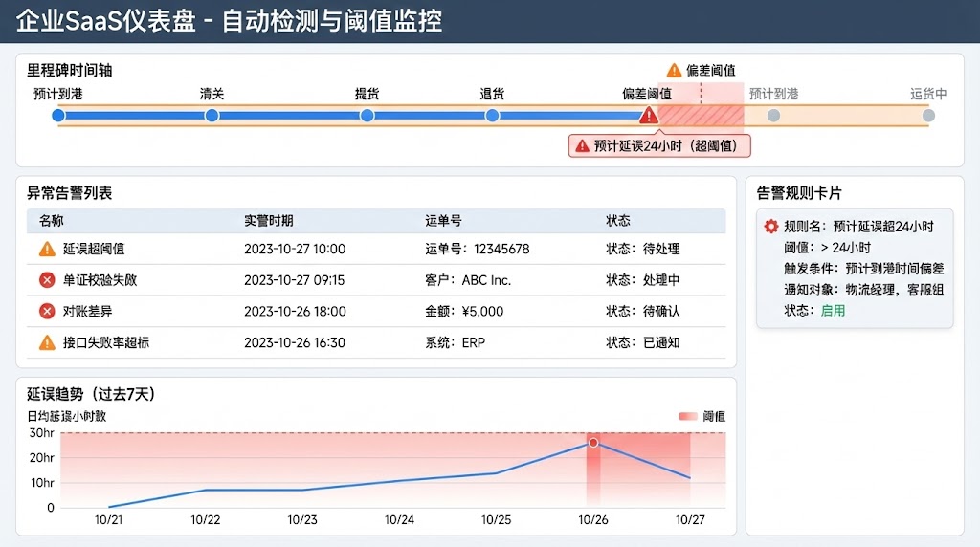Image resolution: width=980 pixels, height=547 pixels.
Task: Click the 名称 column header
Action: 51,221
